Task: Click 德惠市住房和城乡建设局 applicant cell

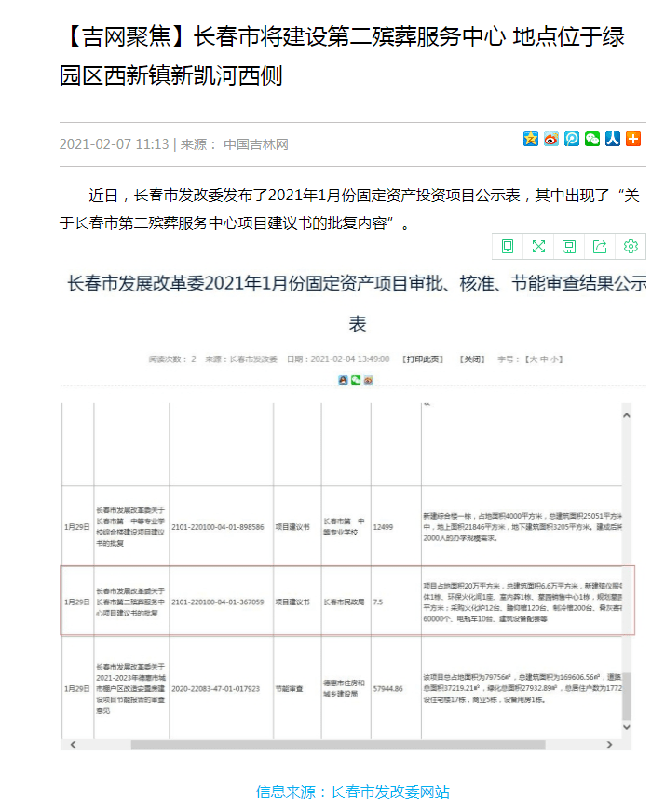Action: point(344,689)
